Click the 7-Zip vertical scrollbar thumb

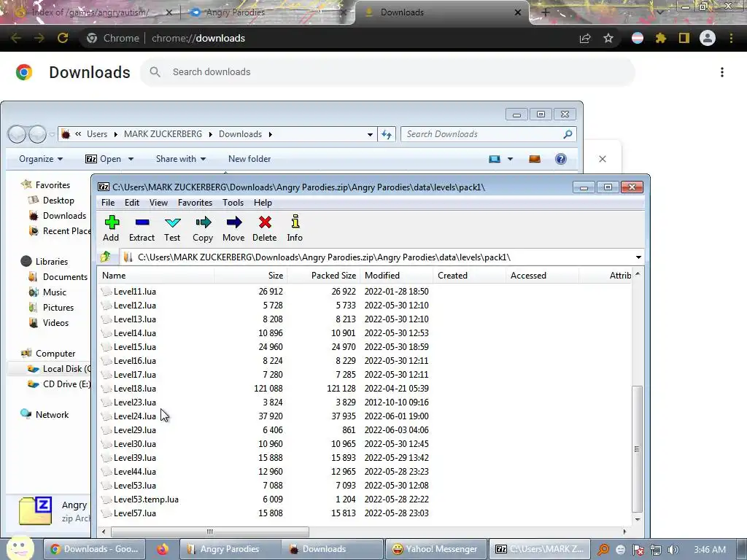(x=637, y=448)
